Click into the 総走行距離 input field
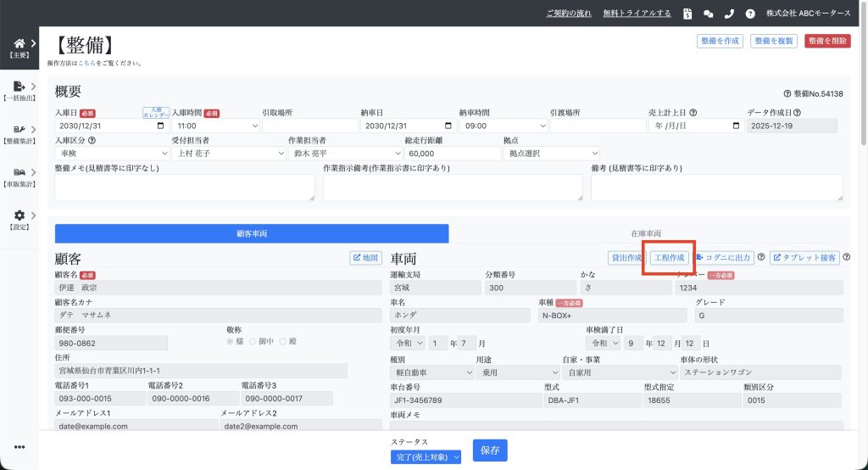The height and width of the screenshot is (470, 868). [x=452, y=154]
